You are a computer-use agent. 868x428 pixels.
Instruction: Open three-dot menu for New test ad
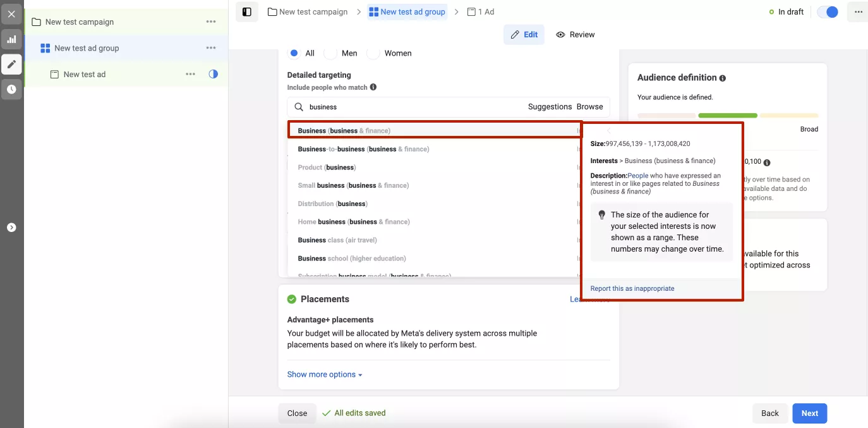[x=190, y=74]
